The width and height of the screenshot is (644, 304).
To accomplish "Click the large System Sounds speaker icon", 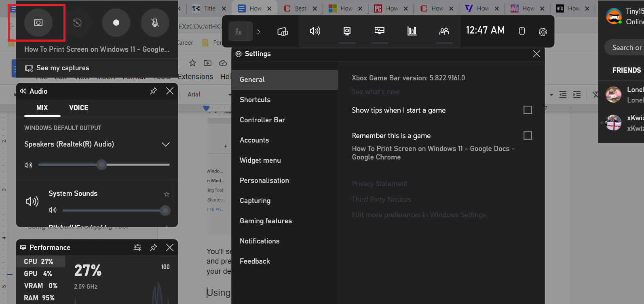I will pyautogui.click(x=32, y=201).
